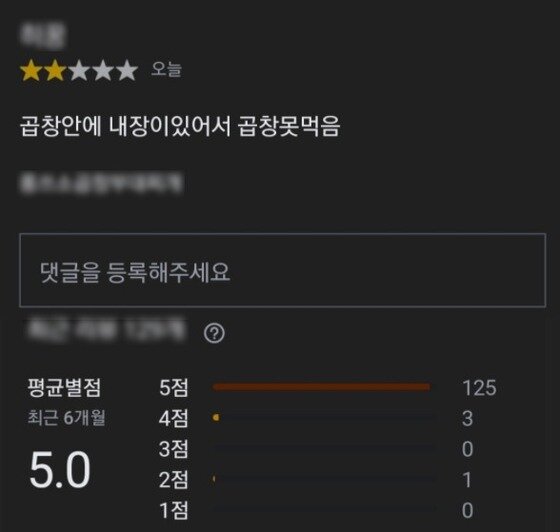
Task: Click the blurred menu name below the review
Action: 101,183
